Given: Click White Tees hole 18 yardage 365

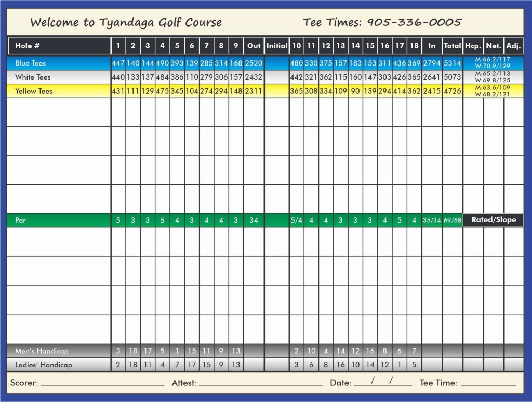Looking at the screenshot, I should (414, 77).
